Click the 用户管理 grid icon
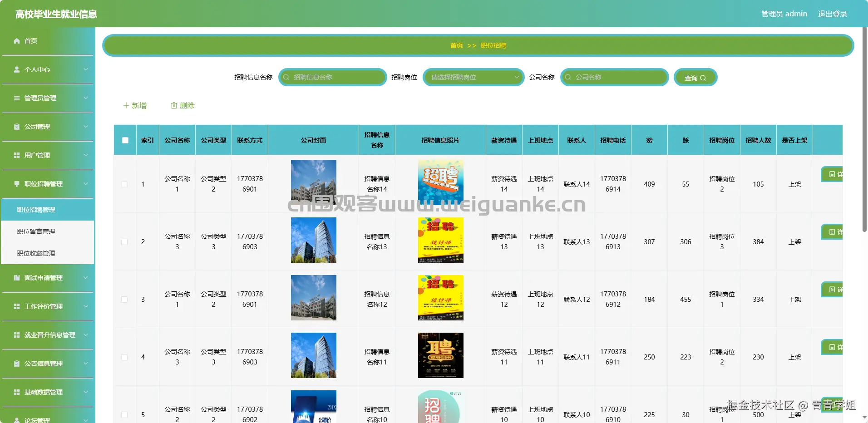Screen dimensions: 868x423 click(17, 155)
